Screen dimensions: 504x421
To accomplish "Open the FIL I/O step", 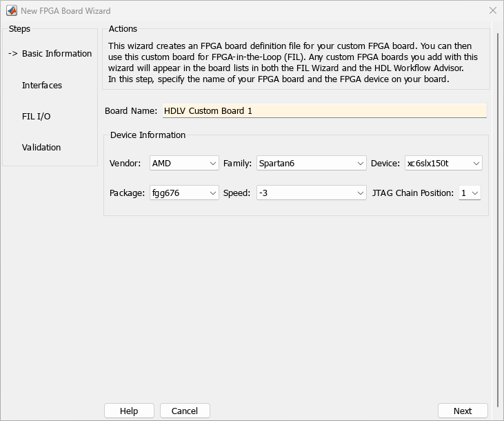I will pyautogui.click(x=36, y=117).
